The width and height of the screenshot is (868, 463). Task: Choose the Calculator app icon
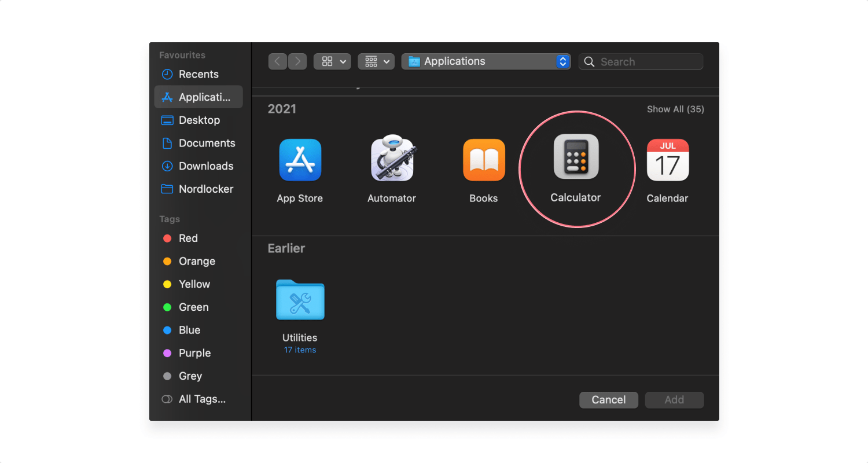(576, 156)
